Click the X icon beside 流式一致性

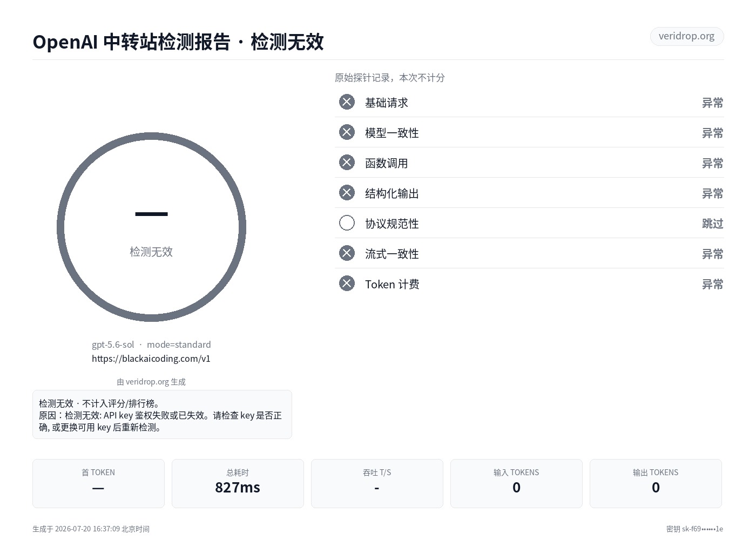pyautogui.click(x=347, y=253)
